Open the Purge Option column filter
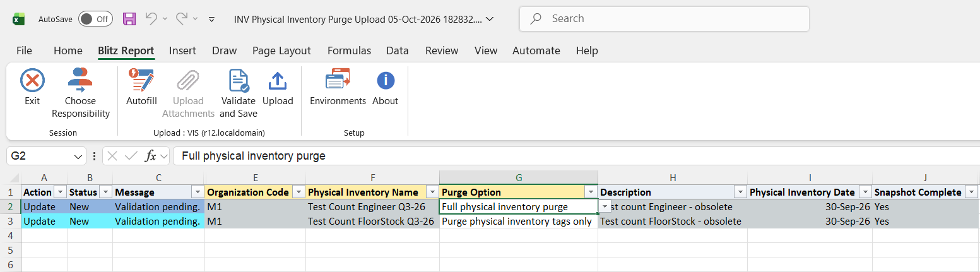 point(591,192)
